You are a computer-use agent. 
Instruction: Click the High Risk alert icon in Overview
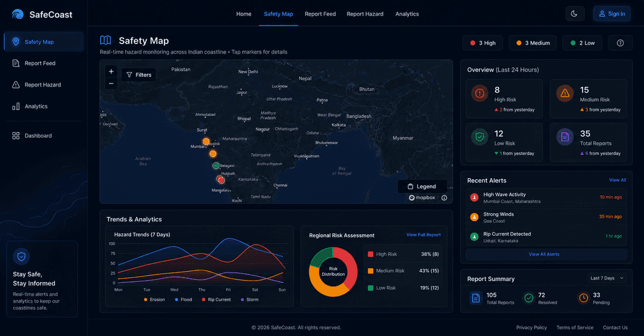tap(479, 94)
